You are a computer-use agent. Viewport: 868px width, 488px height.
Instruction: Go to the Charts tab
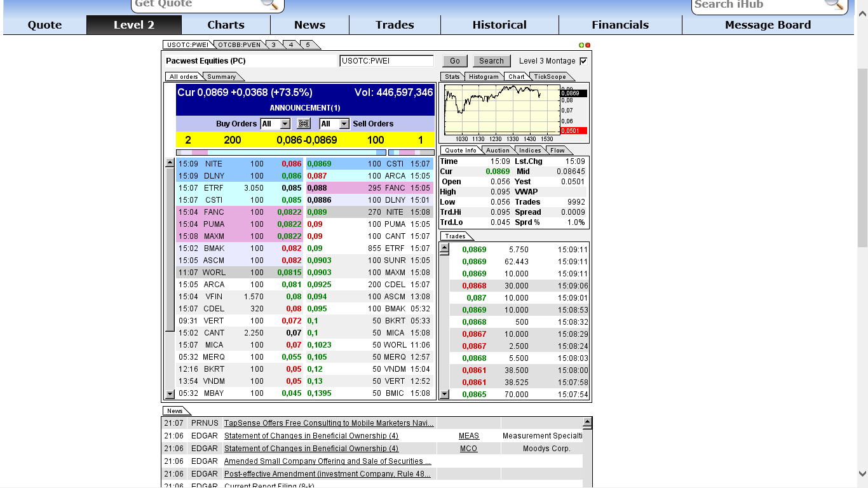(x=226, y=25)
